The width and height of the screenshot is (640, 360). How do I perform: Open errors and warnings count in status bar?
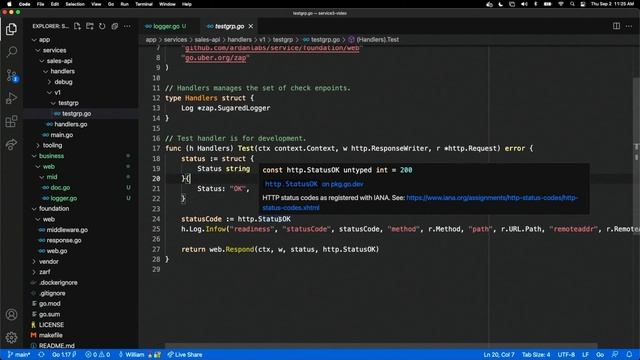pyautogui.click(x=97, y=355)
